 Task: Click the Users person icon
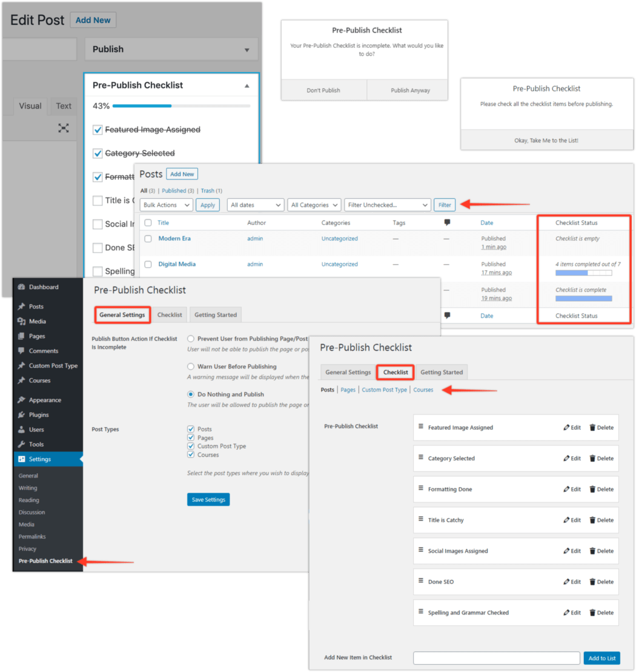[21, 430]
